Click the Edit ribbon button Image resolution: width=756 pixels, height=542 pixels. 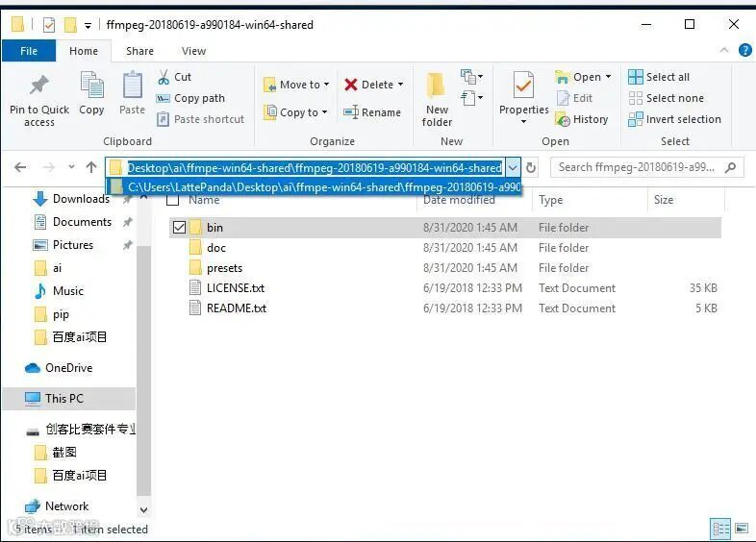pos(575,98)
